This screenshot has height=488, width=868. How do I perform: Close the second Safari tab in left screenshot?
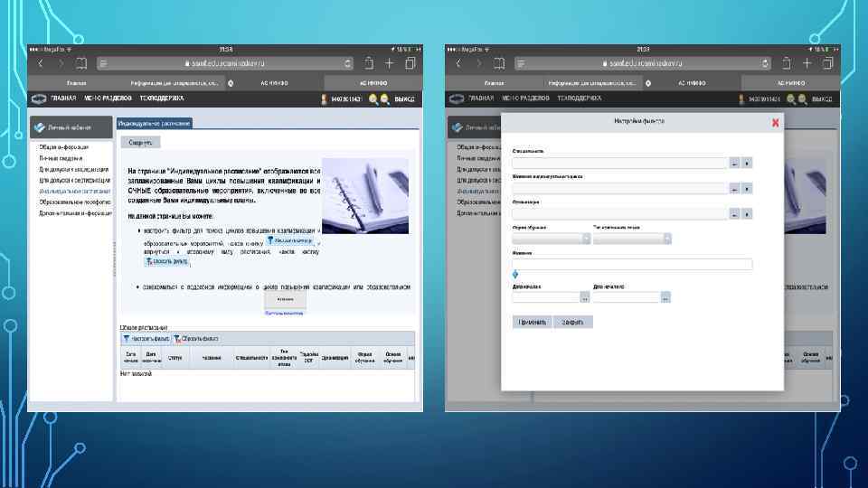(x=231, y=83)
